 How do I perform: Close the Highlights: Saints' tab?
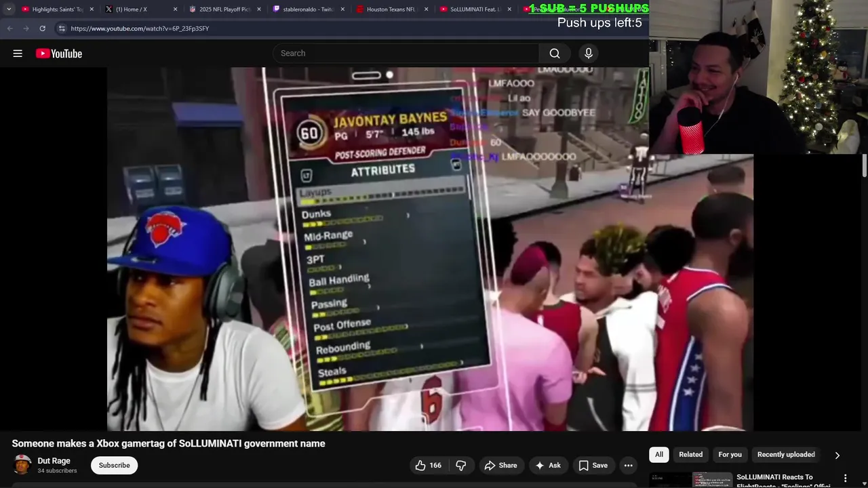pyautogui.click(x=92, y=9)
